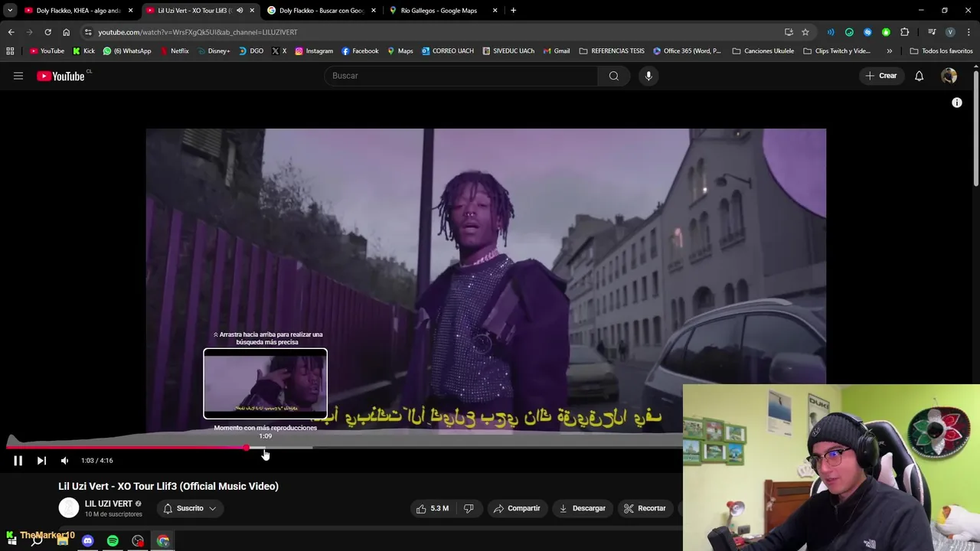
Task: Open the DGO bookmark
Action: coord(250,51)
